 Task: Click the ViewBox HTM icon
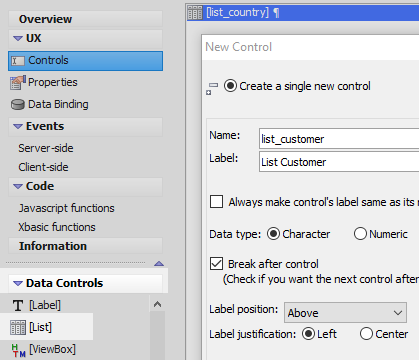pyautogui.click(x=18, y=350)
